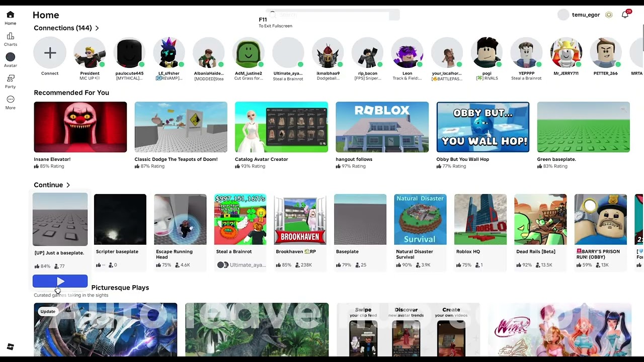
Task: Click the [UP] Just a baseplate. title
Action: 59,253
